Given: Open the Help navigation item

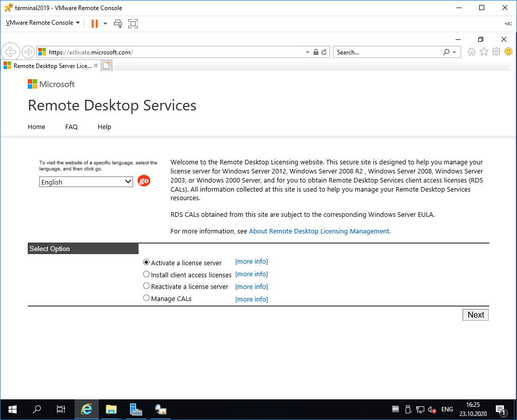Looking at the screenshot, I should pyautogui.click(x=104, y=127).
